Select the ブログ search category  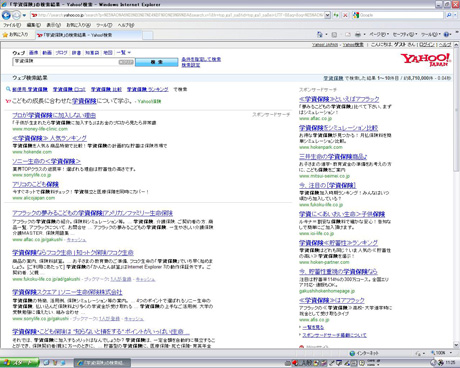[61, 53]
